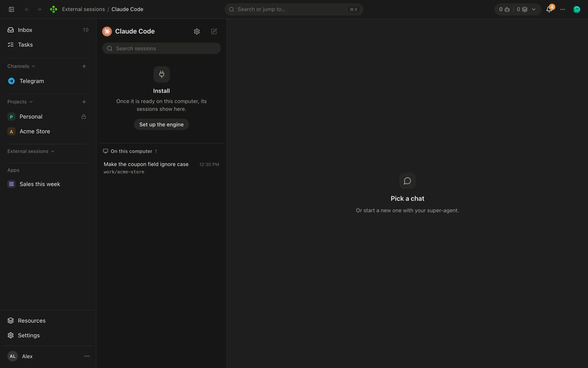Open the Telegram channel
This screenshot has height=368, width=588.
click(48, 81)
